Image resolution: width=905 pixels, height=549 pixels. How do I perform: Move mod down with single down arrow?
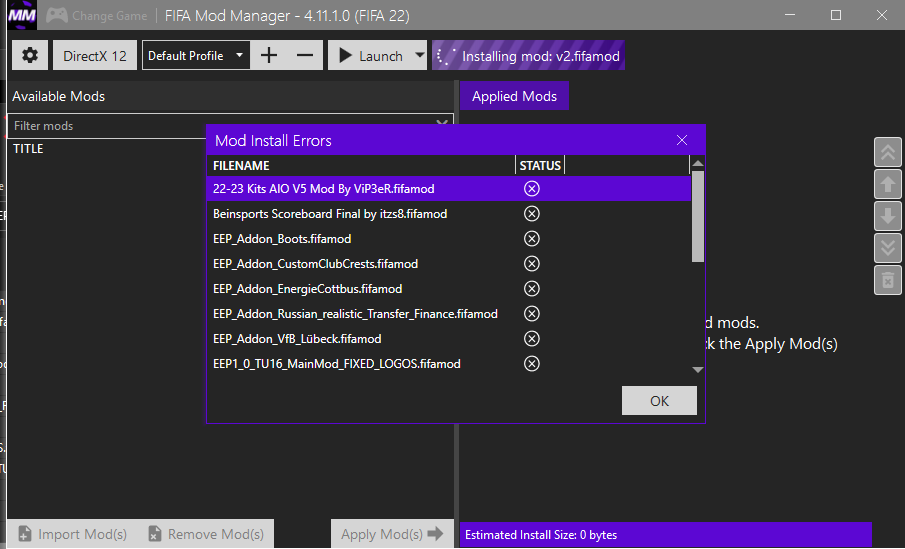(x=888, y=216)
